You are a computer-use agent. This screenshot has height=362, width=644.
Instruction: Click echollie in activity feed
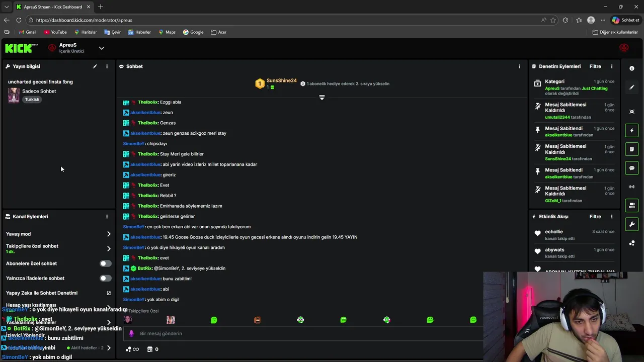click(554, 232)
